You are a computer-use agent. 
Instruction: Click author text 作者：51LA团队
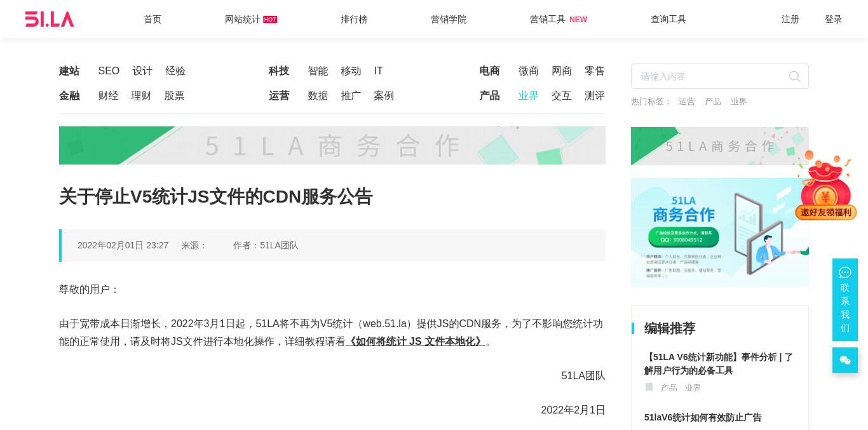[x=266, y=246]
